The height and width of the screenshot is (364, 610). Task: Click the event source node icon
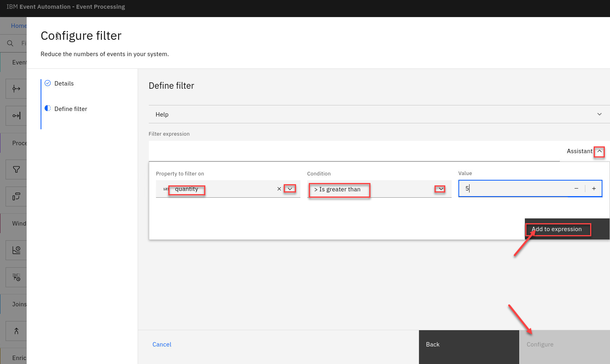pyautogui.click(x=16, y=89)
